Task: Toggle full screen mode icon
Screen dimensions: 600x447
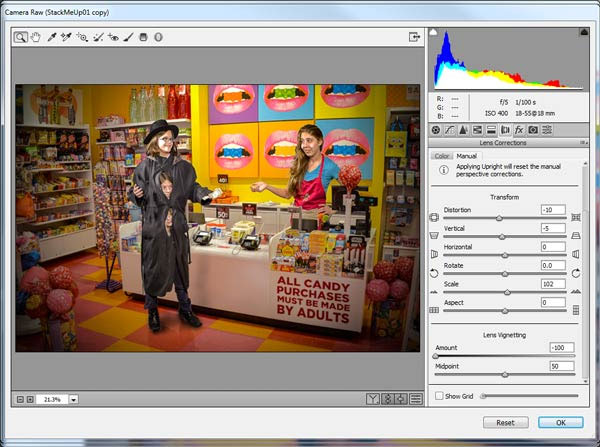Action: click(x=413, y=37)
